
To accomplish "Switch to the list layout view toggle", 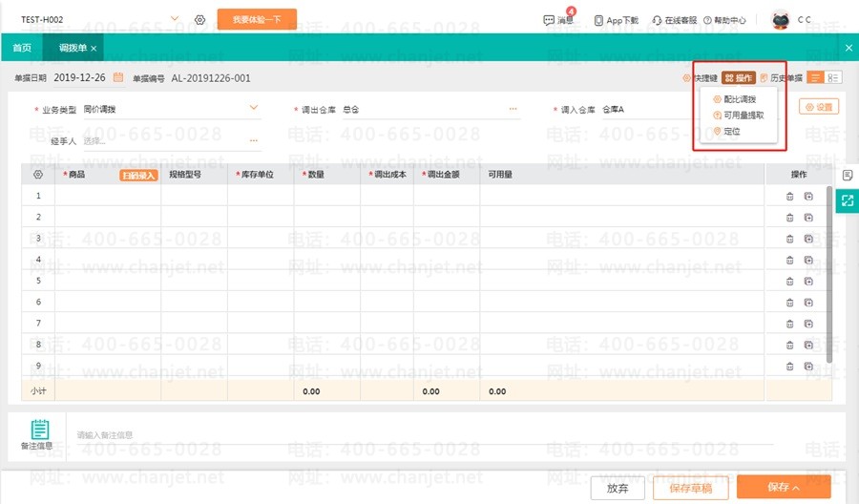I will click(816, 77).
